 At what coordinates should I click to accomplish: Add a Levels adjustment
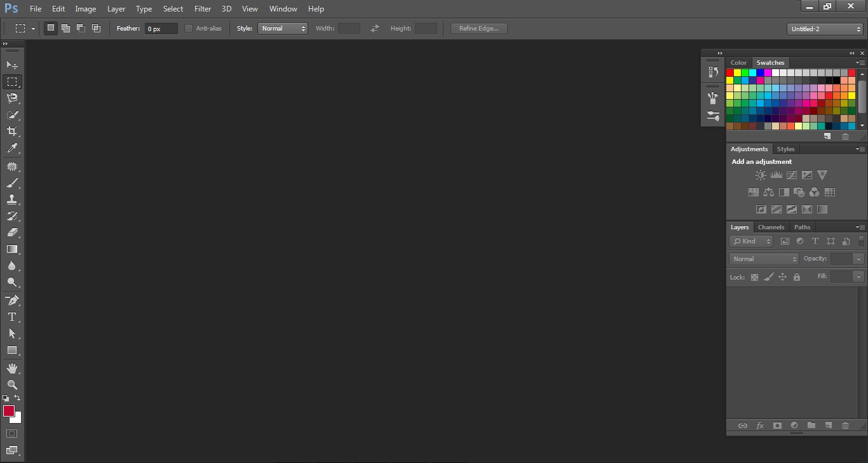pos(776,175)
